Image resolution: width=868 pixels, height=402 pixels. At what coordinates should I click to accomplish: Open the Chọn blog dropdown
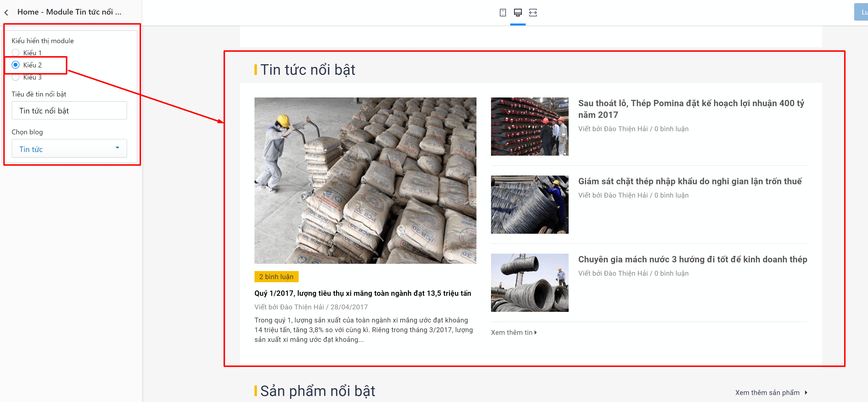pos(69,148)
